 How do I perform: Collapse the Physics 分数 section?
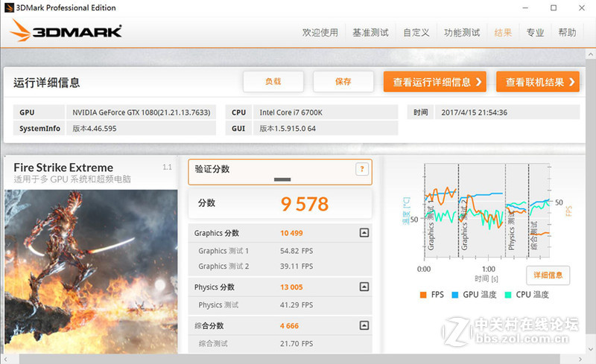pyautogui.click(x=364, y=287)
